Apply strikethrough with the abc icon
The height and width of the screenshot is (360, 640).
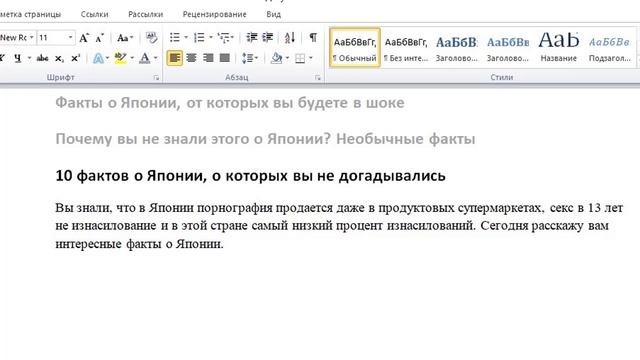(x=42, y=58)
